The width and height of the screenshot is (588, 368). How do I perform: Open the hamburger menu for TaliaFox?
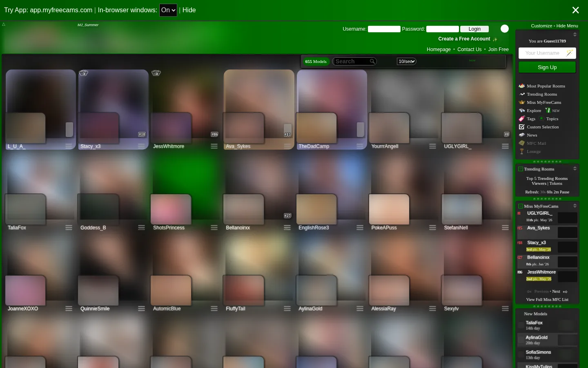click(69, 228)
